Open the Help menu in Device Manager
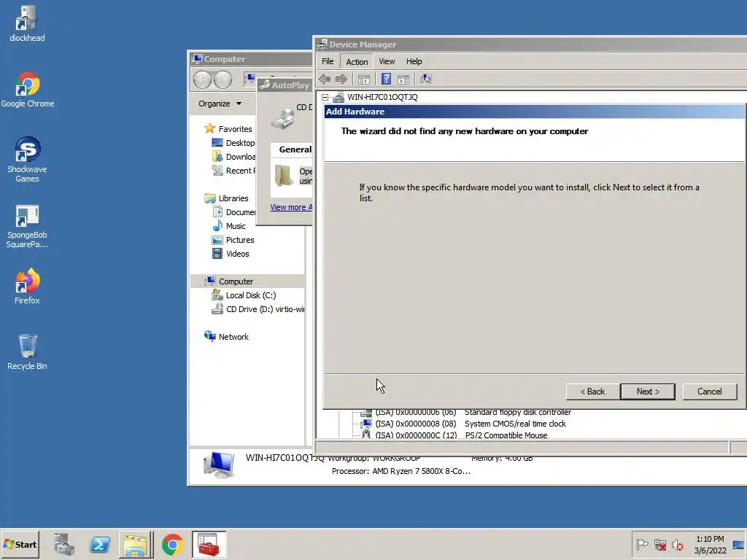The height and width of the screenshot is (560, 747). click(414, 61)
